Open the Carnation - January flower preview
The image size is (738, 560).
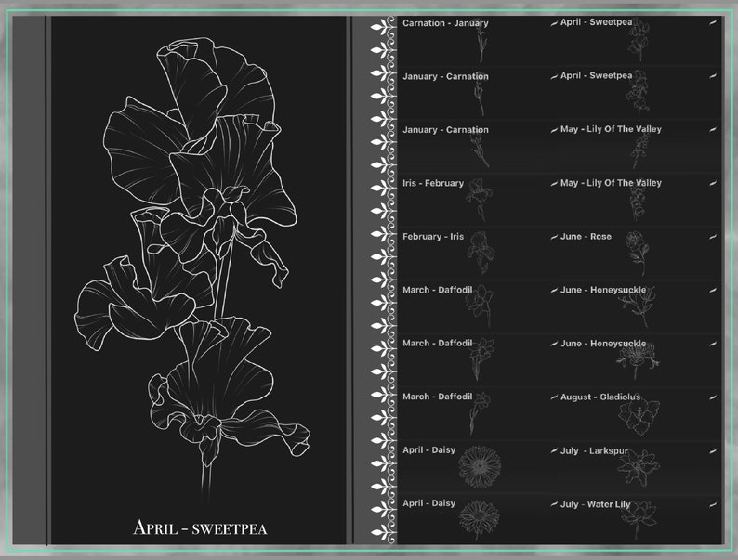coord(481,43)
